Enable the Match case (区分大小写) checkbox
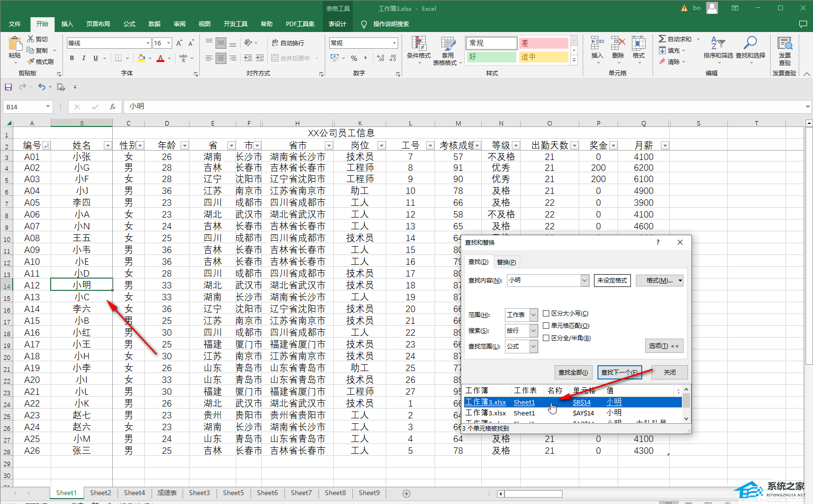The image size is (813, 504). click(x=546, y=314)
